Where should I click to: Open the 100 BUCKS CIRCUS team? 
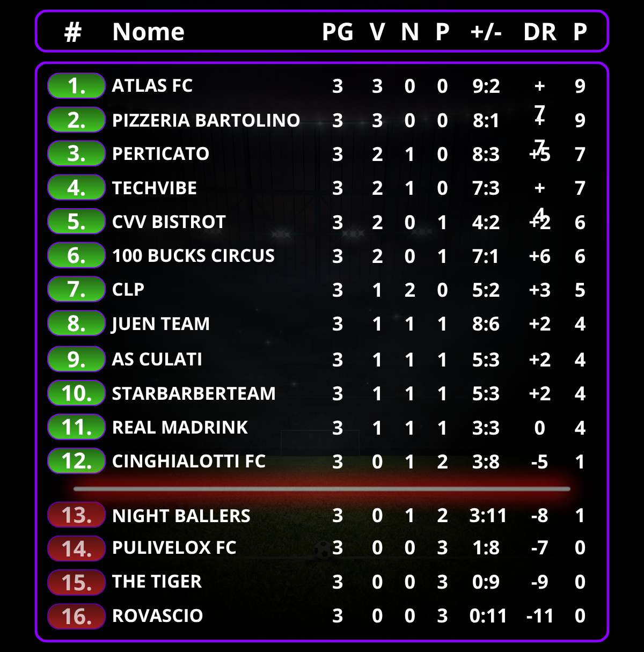click(193, 256)
